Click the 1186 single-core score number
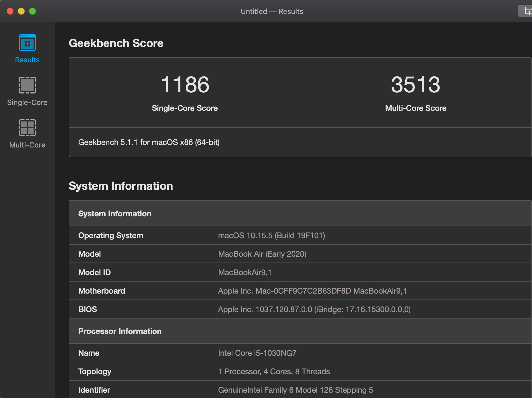This screenshot has height=398, width=532. [185, 85]
